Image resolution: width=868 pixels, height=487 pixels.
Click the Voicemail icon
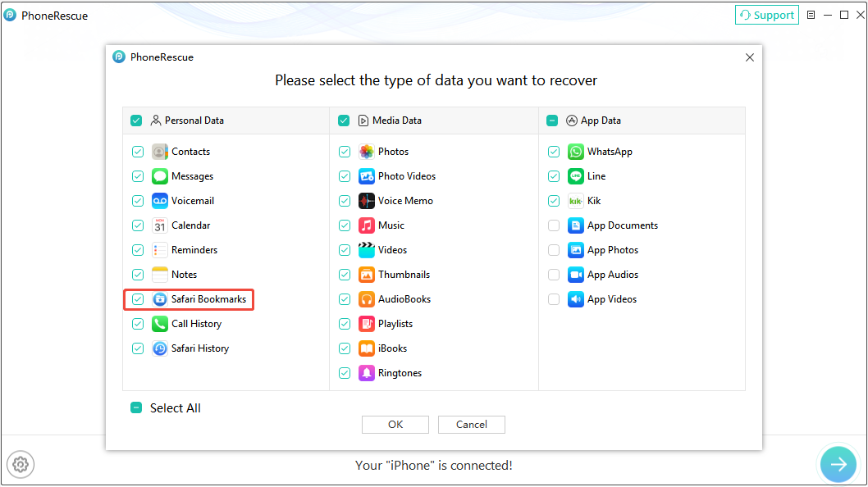pos(160,201)
